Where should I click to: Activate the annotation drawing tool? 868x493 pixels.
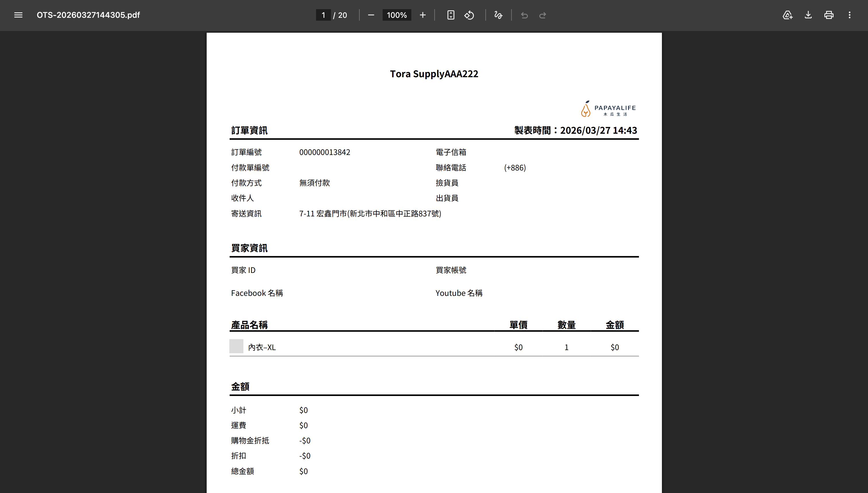(x=498, y=15)
